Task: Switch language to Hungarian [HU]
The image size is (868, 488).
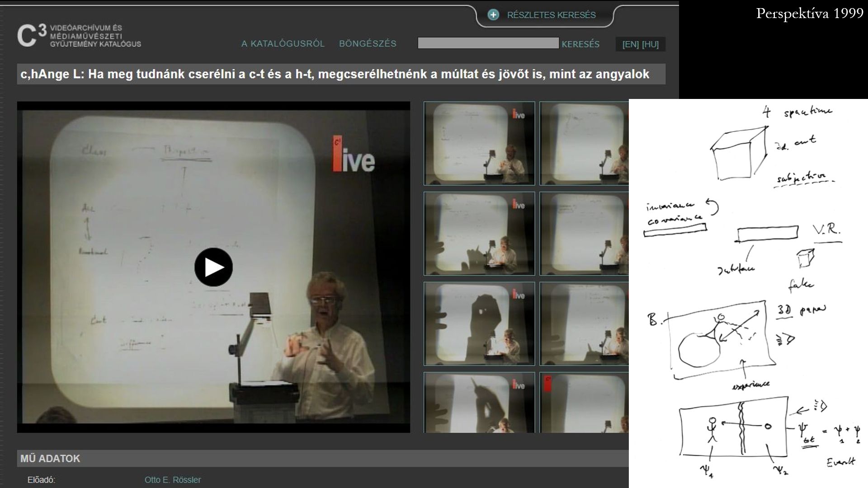Action: point(650,44)
